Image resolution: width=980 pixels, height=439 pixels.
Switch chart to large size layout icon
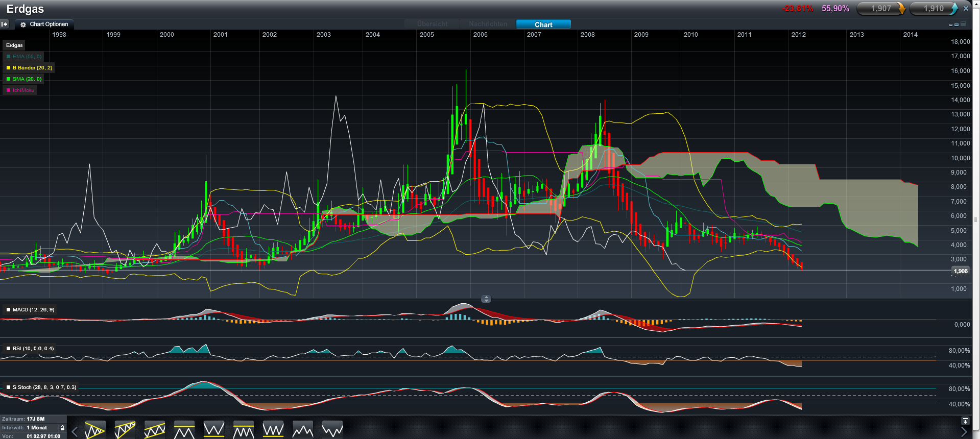click(963, 24)
